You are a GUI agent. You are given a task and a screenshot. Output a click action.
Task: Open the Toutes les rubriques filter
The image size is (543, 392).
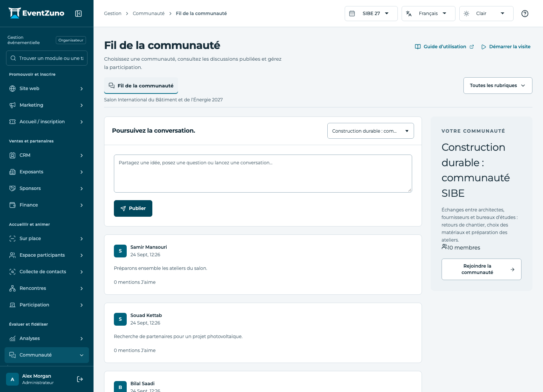[498, 86]
